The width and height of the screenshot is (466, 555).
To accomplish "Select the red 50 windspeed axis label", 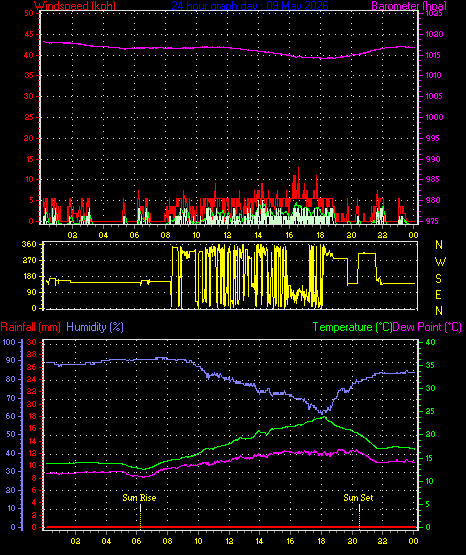I will coord(29,13).
